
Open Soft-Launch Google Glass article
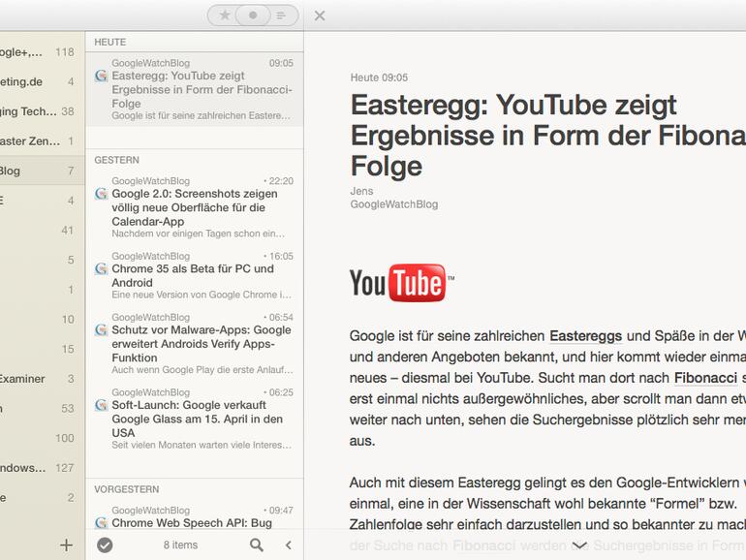pyautogui.click(x=195, y=419)
